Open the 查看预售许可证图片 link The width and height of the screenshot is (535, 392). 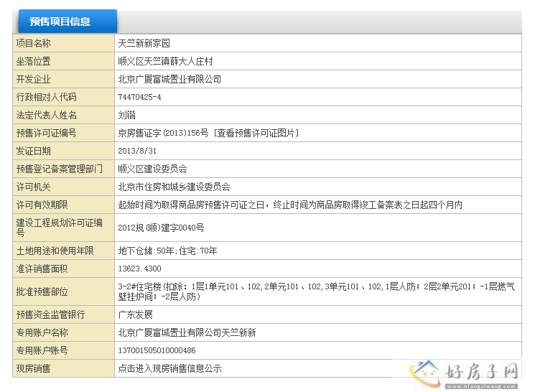(x=256, y=133)
